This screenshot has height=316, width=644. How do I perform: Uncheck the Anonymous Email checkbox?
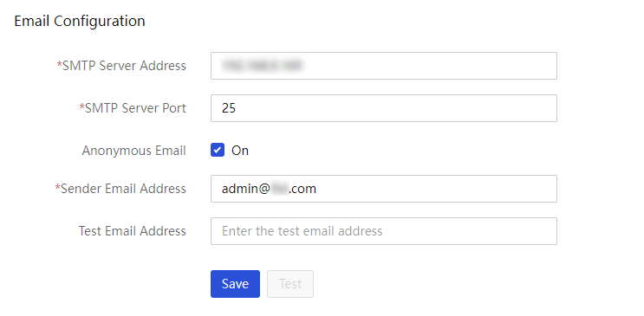218,150
